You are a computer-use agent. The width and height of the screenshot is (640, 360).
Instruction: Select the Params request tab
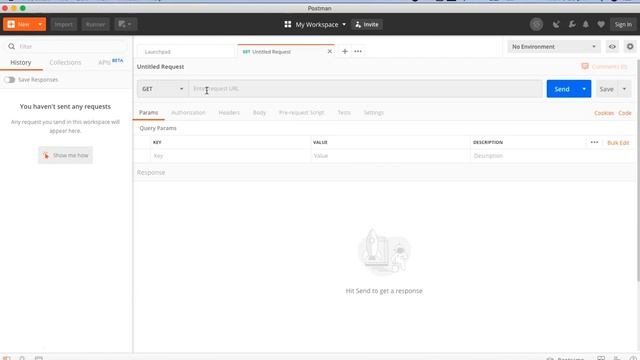tap(149, 113)
